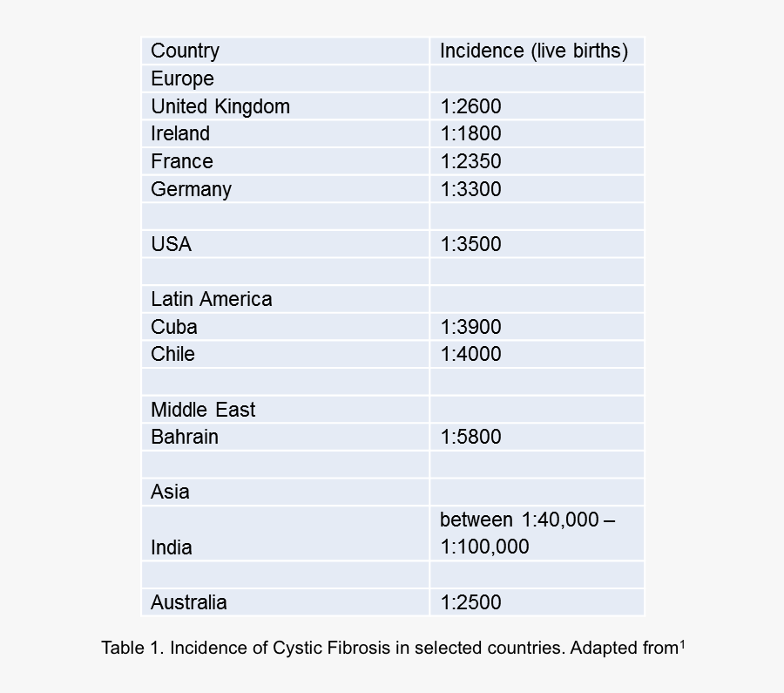
Task: Select the 1:1800 incidence cell
Action: coord(470,133)
